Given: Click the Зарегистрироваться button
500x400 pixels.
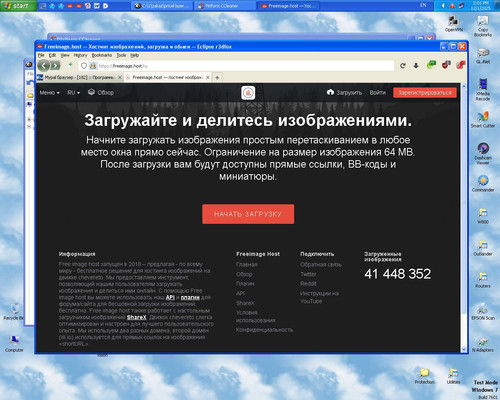Looking at the screenshot, I should coord(425,93).
